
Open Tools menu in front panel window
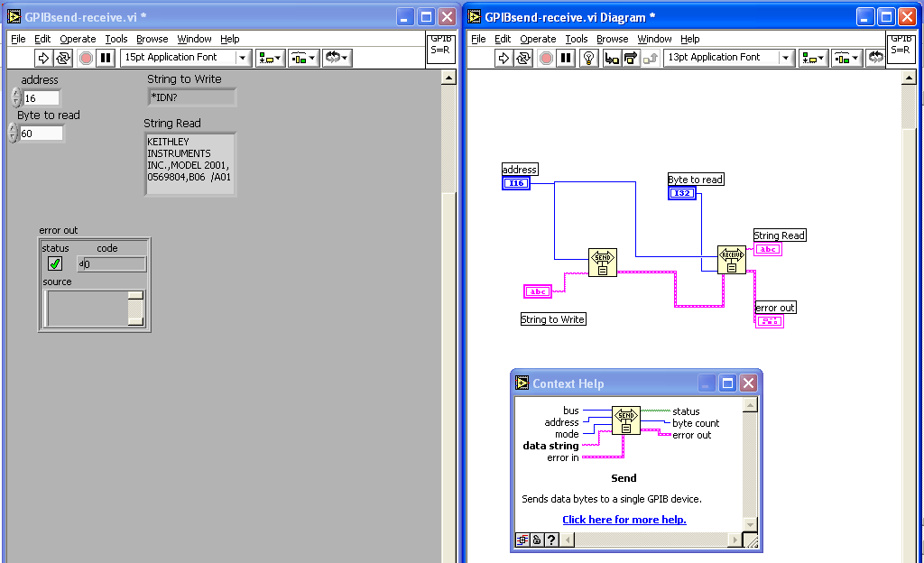(116, 39)
